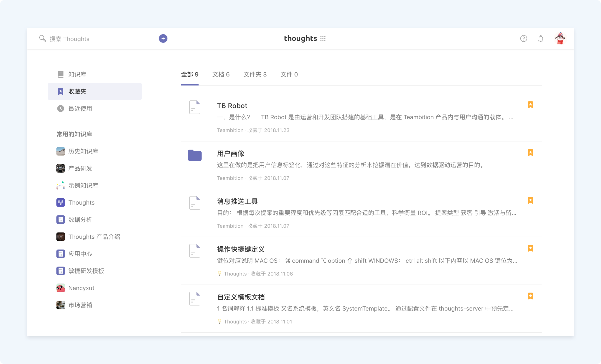Click 收藏于 2018.11.01 meta text
Screen dimensions: 601x364
click(x=271, y=322)
